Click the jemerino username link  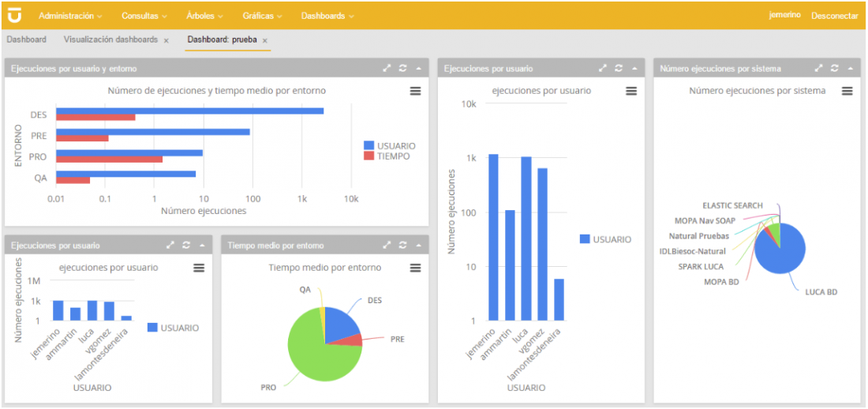coord(785,16)
